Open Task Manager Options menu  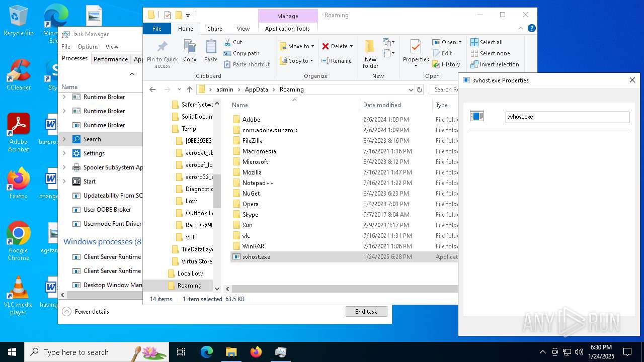(x=88, y=47)
